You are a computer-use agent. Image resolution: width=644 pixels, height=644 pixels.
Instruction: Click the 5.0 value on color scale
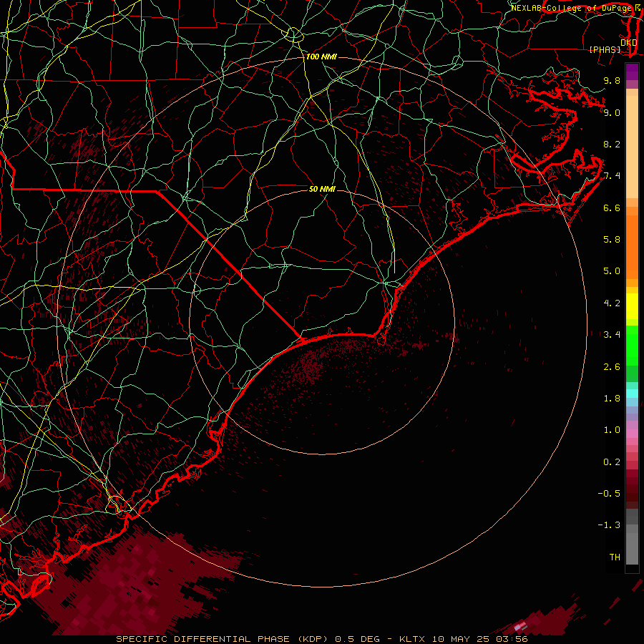612,271
